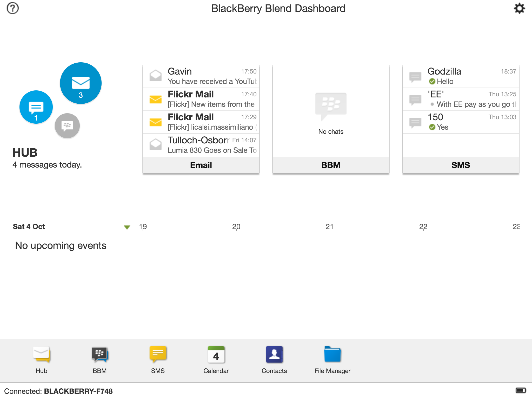Open the 17:40 Flickr Mail message

coord(201,99)
